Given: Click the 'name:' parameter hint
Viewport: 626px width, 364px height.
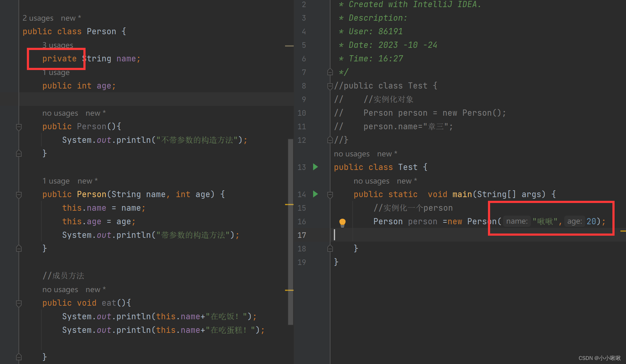Looking at the screenshot, I should (517, 221).
